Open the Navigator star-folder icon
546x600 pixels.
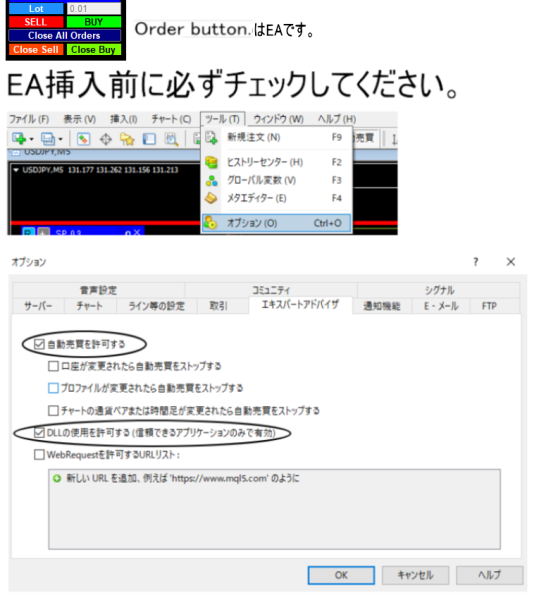[x=127, y=139]
